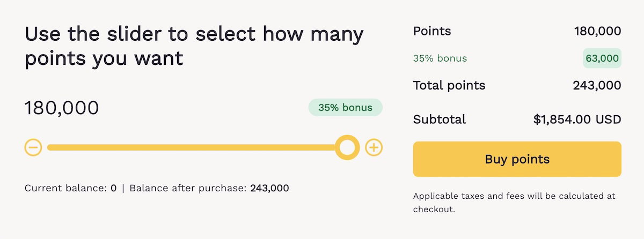Click the green 63,000 bonus amount badge
This screenshot has width=644, height=239.
click(x=602, y=58)
